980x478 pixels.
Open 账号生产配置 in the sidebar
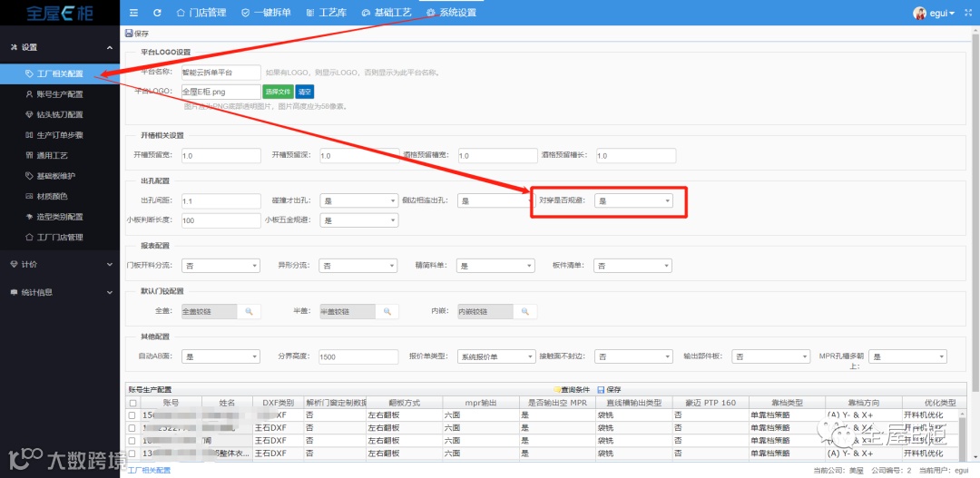tap(60, 94)
